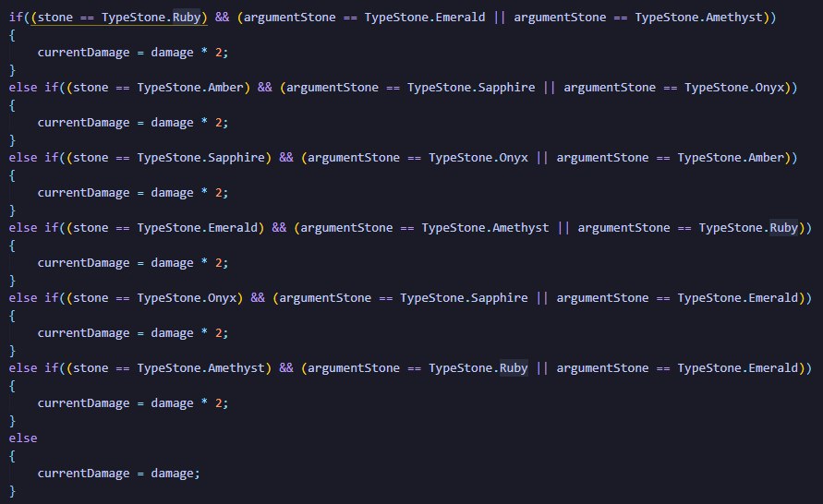Click "TypeStone.Amethyst" ending the first if line

tap(698, 18)
